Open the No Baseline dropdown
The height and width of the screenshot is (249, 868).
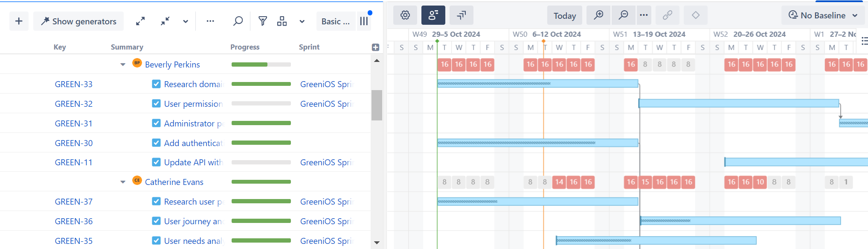(x=823, y=15)
